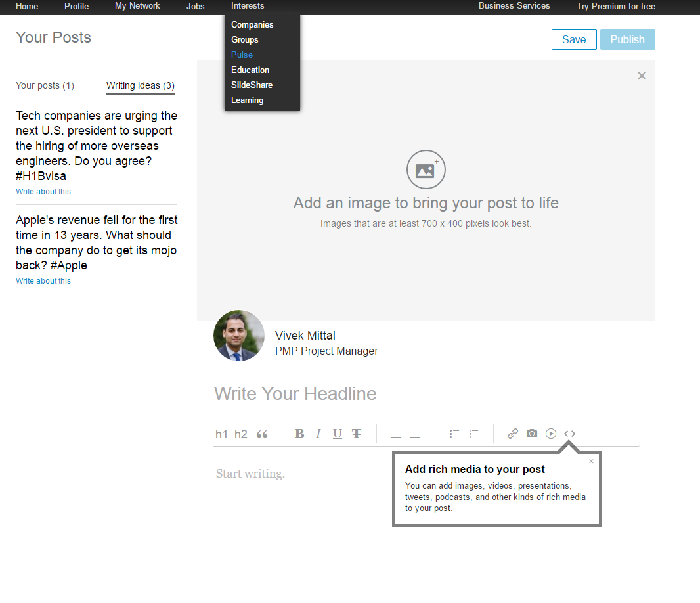Switch to the Writing ideas (3) tab

click(x=140, y=85)
